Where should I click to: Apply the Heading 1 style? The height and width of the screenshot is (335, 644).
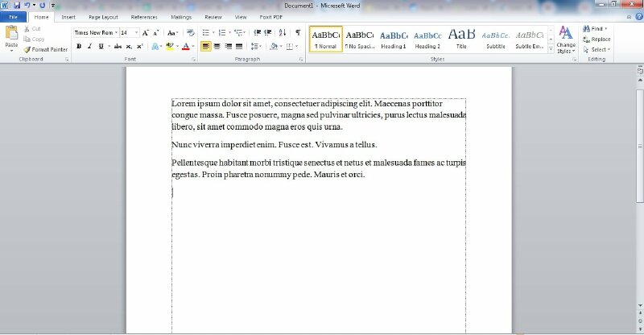pyautogui.click(x=394, y=39)
